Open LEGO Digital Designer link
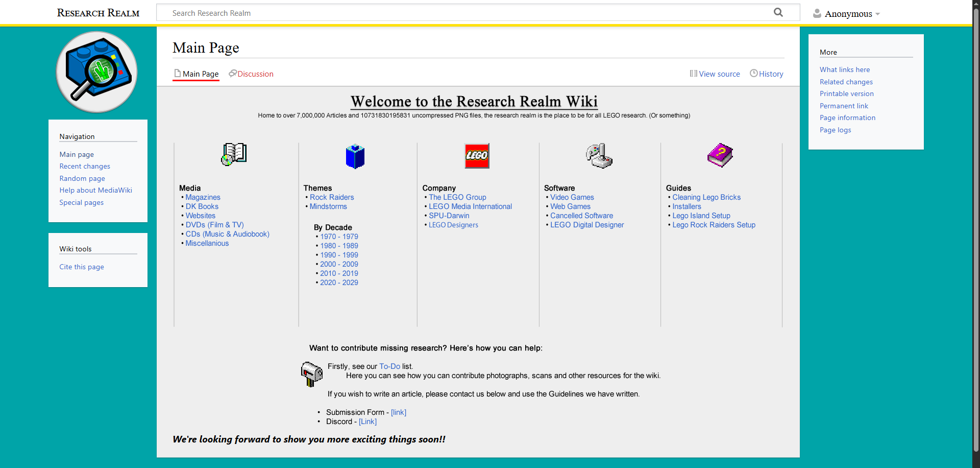980x468 pixels. coord(586,225)
